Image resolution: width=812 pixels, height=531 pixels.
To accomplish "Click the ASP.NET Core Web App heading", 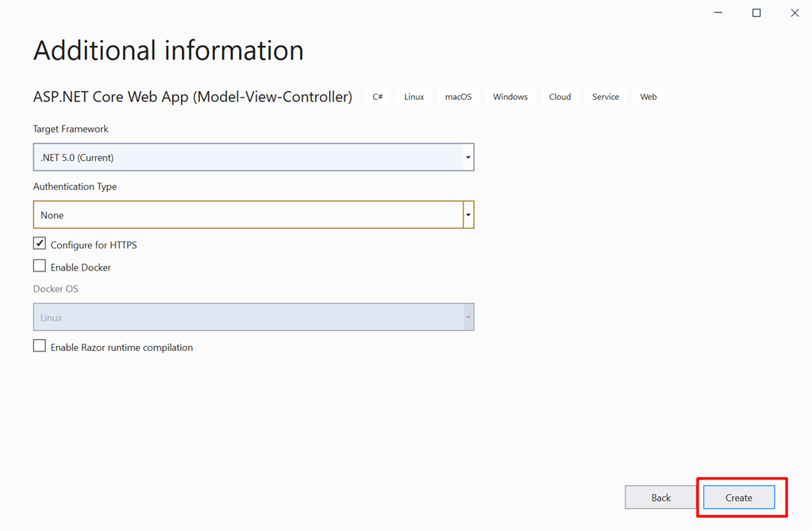I will 192,96.
